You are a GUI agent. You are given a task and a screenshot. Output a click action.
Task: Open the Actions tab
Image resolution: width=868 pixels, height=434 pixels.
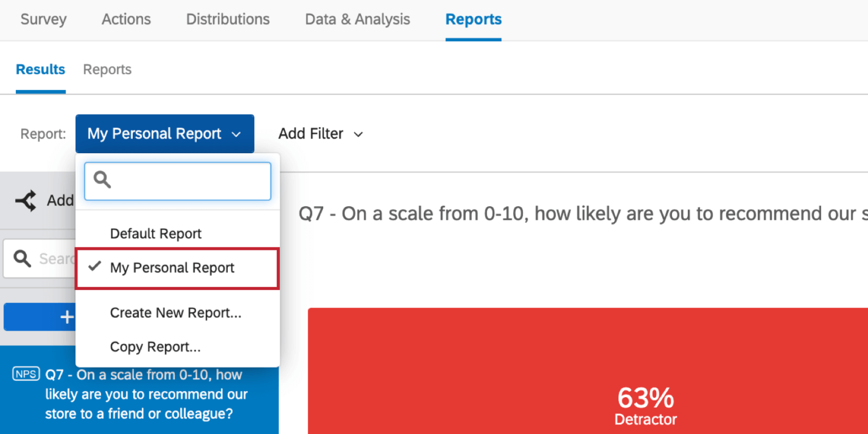coord(125,19)
